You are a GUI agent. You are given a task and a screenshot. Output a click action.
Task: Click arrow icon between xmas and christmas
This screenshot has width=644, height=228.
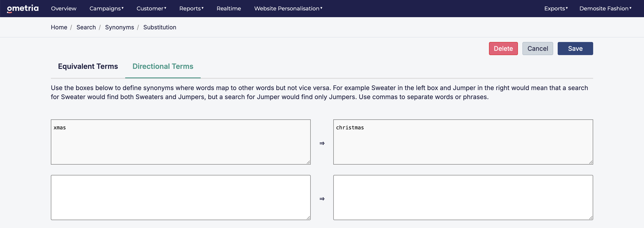click(x=322, y=143)
